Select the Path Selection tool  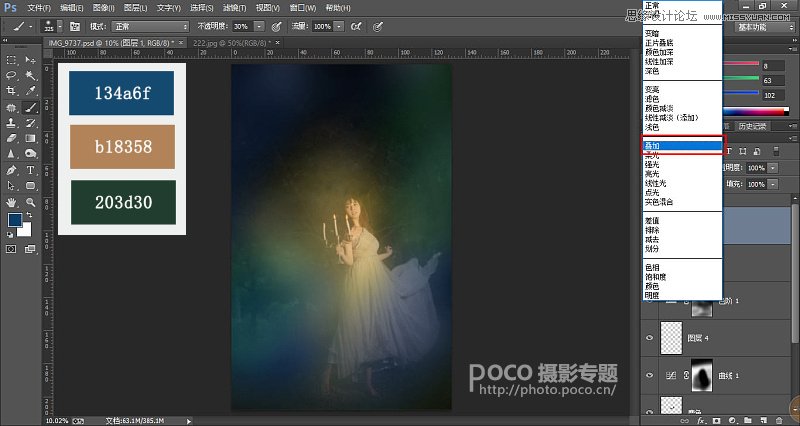pos(11,186)
